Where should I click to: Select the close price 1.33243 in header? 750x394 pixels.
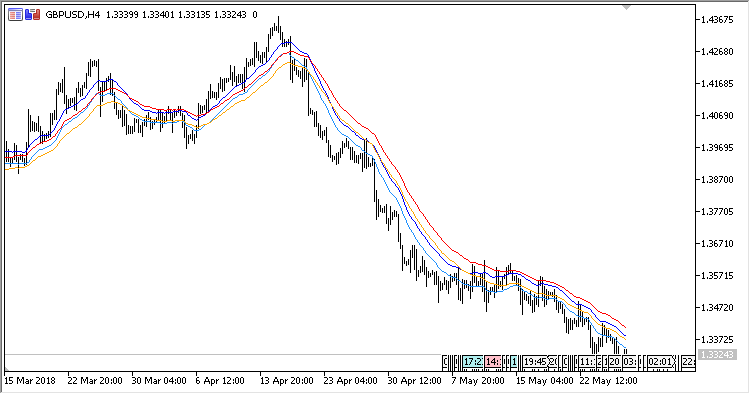coord(230,15)
